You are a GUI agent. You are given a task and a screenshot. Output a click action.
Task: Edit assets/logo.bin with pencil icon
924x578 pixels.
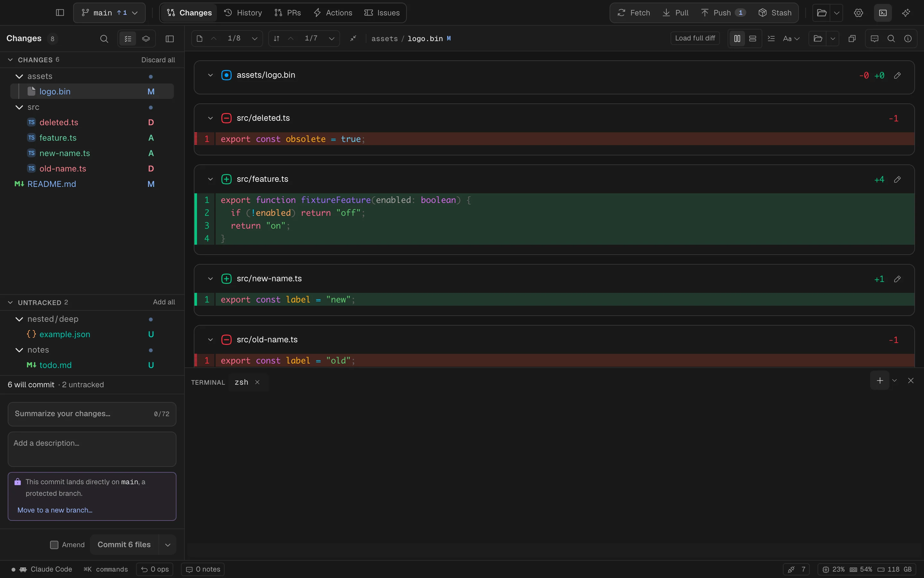pos(897,75)
